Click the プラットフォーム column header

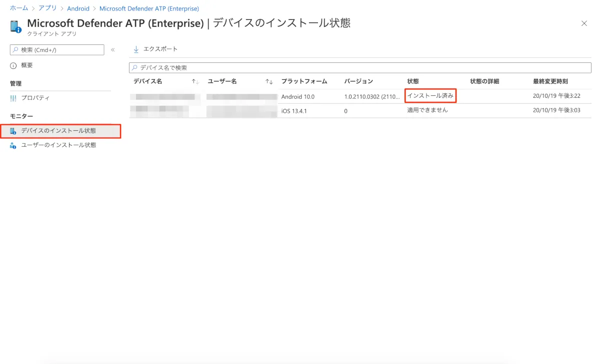[304, 81]
